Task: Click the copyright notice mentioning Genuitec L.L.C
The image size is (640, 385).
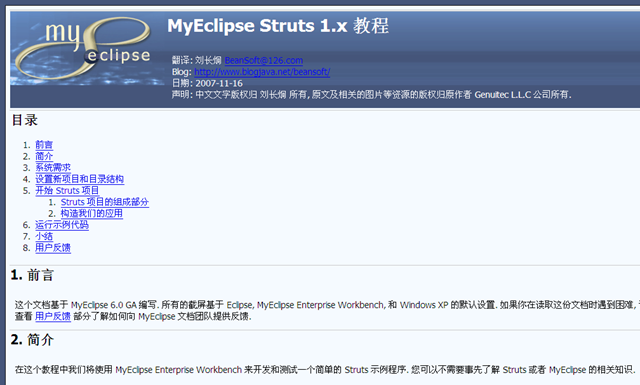Action: (x=371, y=95)
